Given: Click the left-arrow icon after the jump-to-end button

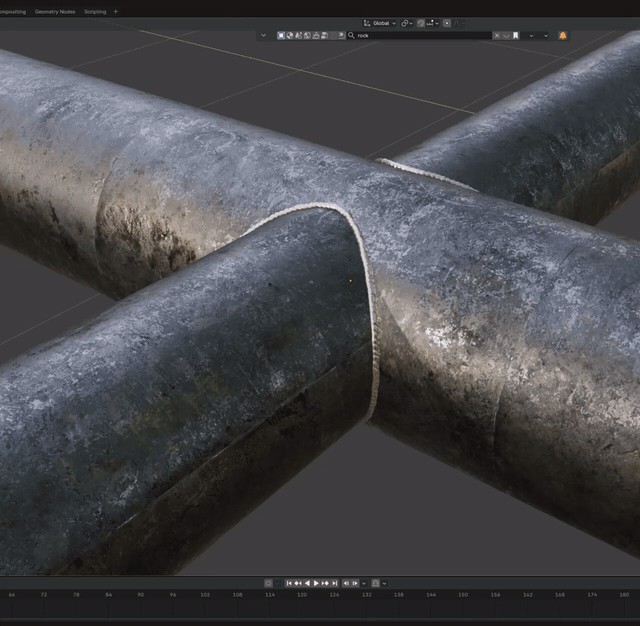Looking at the screenshot, I should point(346,583).
